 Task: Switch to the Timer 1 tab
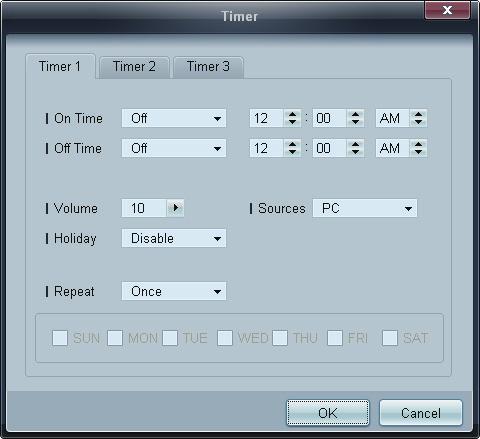pyautogui.click(x=60, y=66)
